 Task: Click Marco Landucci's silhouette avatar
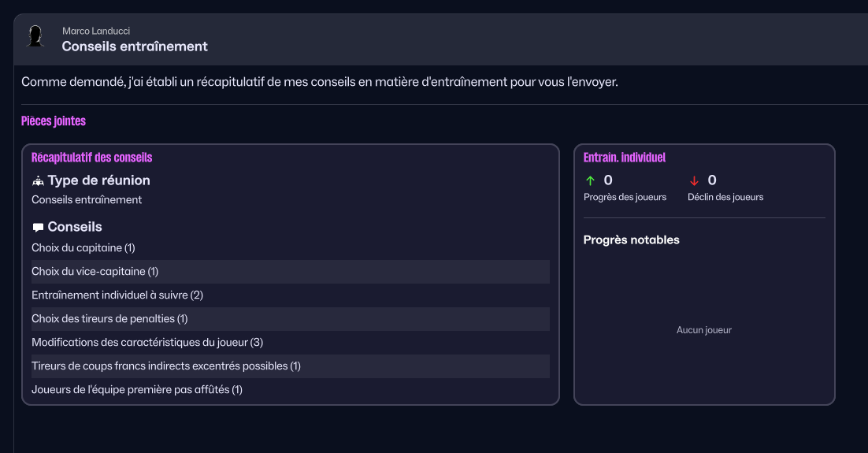[x=35, y=36]
